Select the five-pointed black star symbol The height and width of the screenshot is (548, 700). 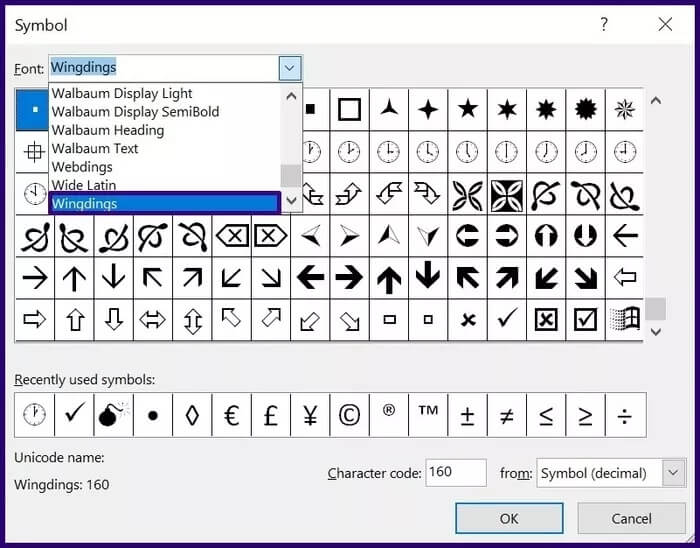[x=467, y=109]
